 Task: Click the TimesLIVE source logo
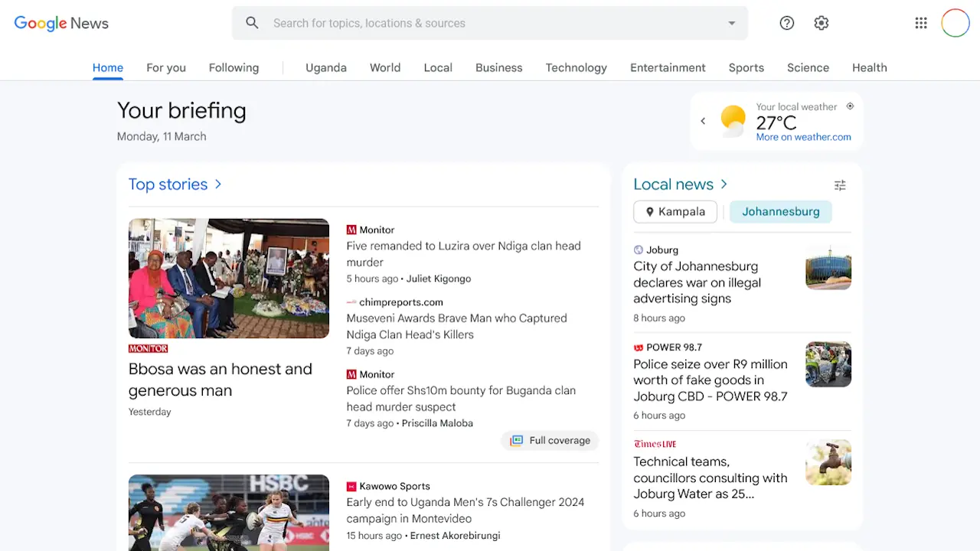point(655,444)
